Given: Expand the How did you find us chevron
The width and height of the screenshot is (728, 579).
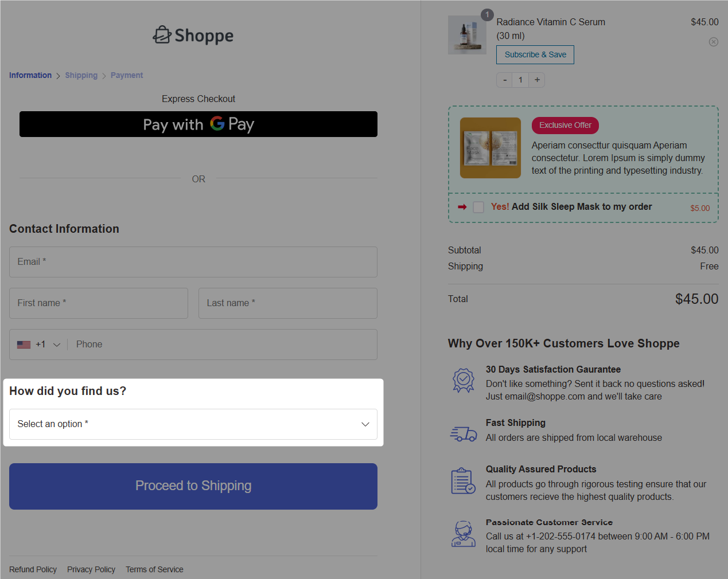Looking at the screenshot, I should (x=365, y=424).
